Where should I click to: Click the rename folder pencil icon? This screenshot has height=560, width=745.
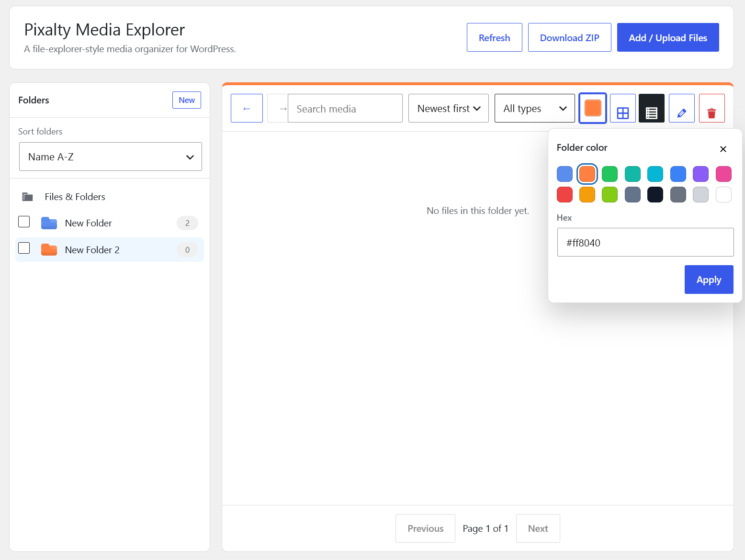682,108
